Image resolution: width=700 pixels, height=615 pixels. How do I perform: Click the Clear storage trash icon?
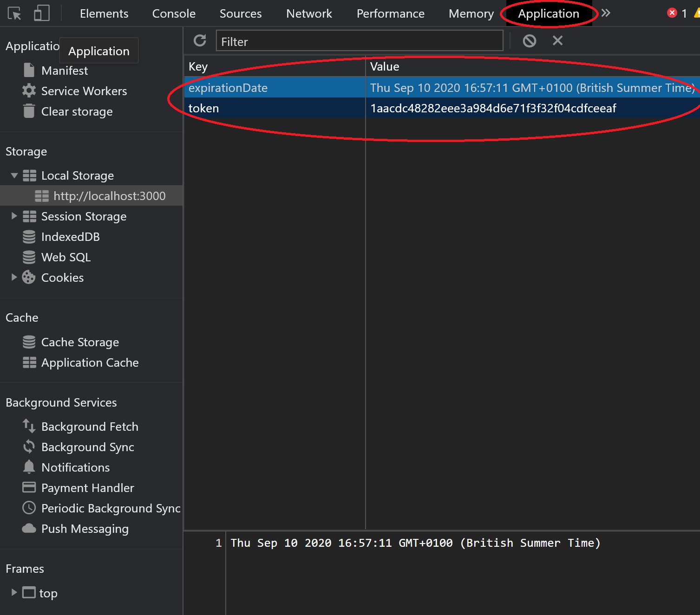pyautogui.click(x=29, y=111)
